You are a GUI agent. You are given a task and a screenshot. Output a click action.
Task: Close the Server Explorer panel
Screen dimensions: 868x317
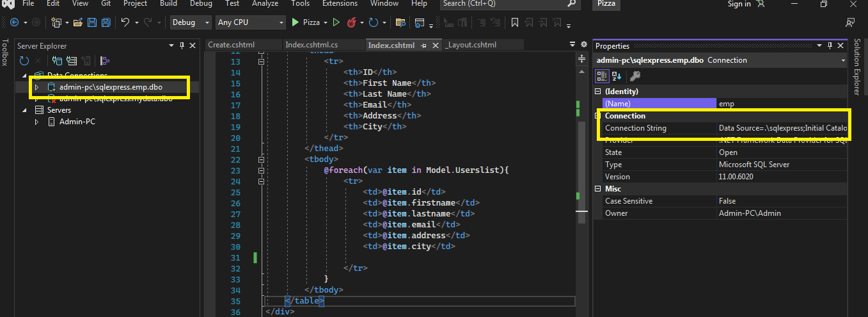click(193, 46)
